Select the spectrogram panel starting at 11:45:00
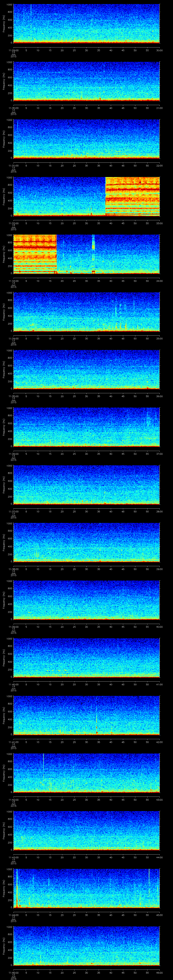 click(x=86, y=946)
